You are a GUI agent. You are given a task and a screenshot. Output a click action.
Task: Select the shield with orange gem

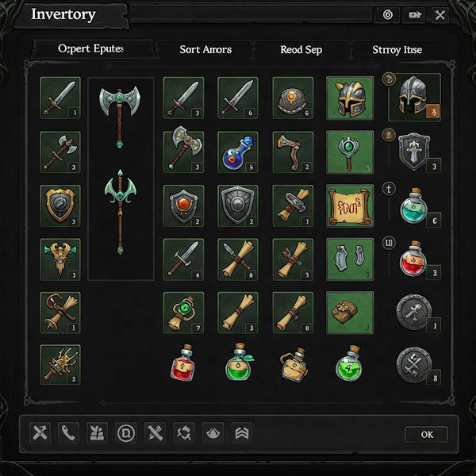pyautogui.click(x=183, y=206)
